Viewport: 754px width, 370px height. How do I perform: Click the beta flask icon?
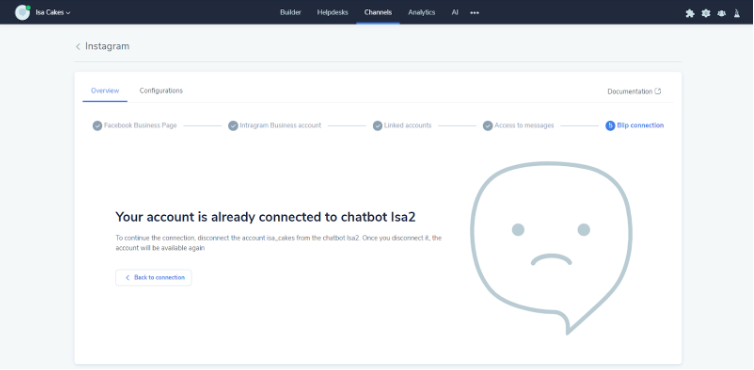(x=737, y=13)
